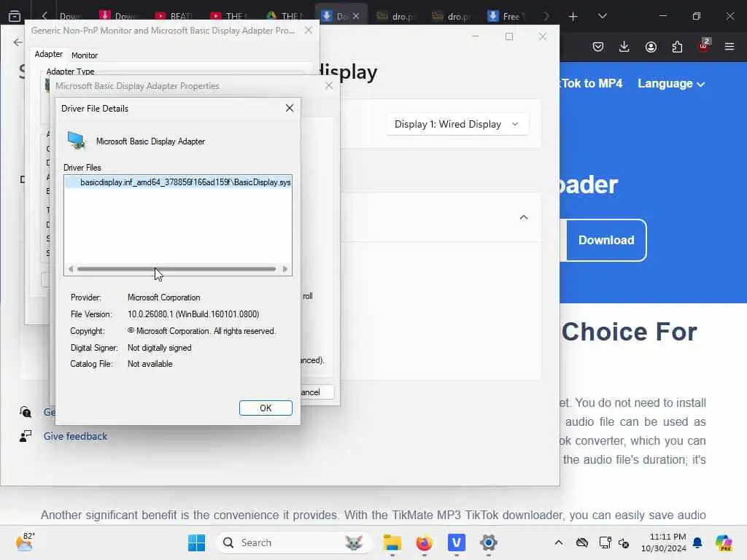Open the notifications bell icon
The image size is (747, 560).
click(697, 542)
